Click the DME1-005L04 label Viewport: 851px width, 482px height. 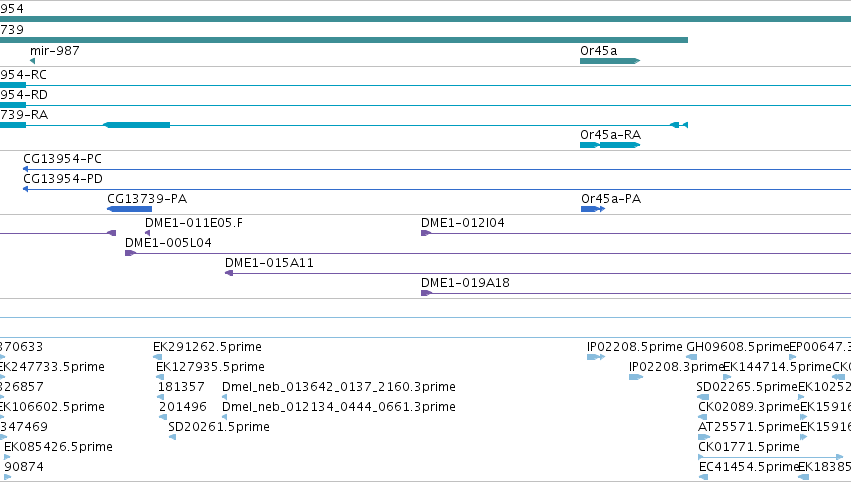tap(168, 243)
